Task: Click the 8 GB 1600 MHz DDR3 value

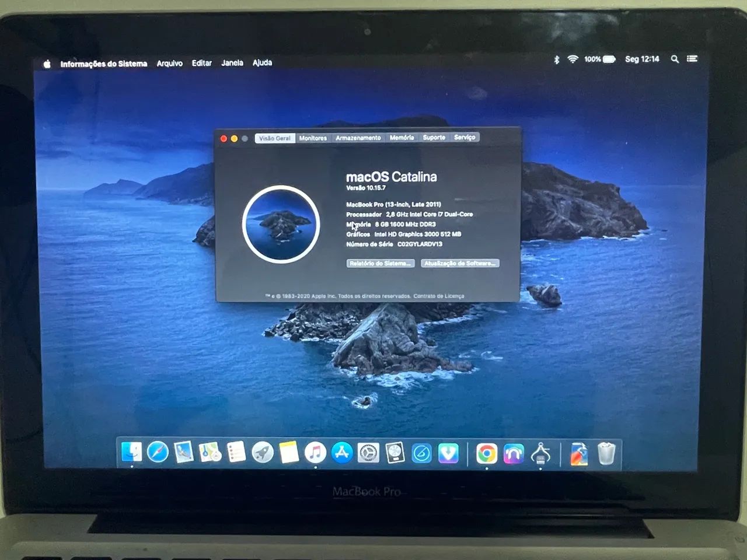Action: pyautogui.click(x=406, y=224)
